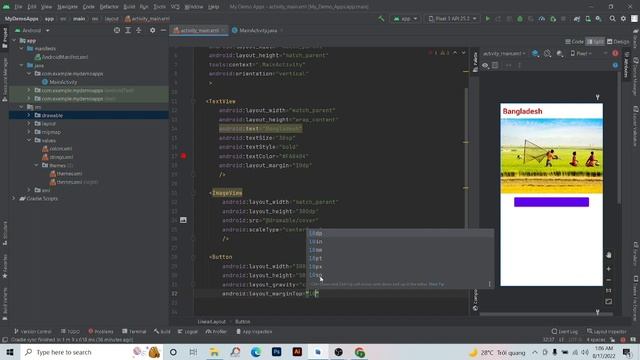Image resolution: width=640 pixels, height=360 pixels.
Task: Switch editor to Design view mode
Action: (x=618, y=42)
